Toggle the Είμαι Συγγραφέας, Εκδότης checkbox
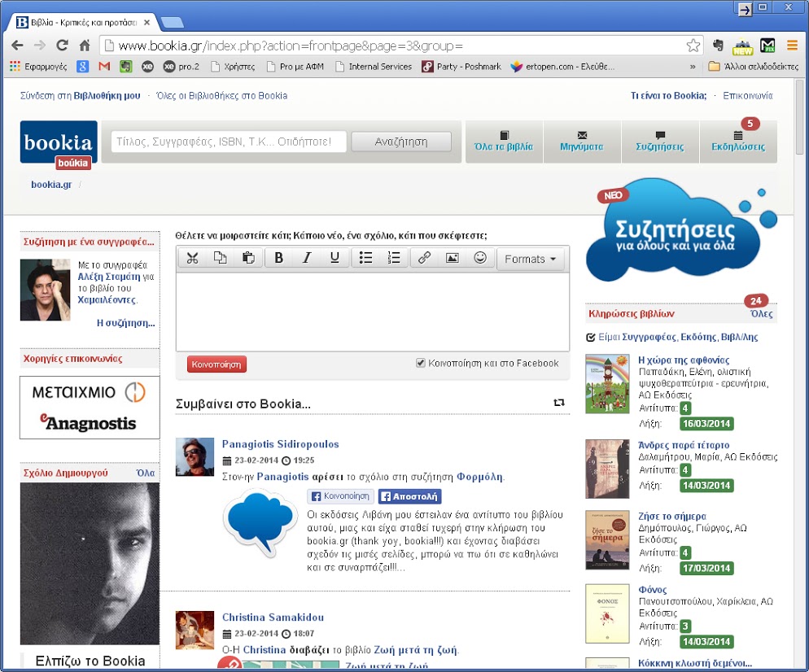The width and height of the screenshot is (809, 672). 591,337
